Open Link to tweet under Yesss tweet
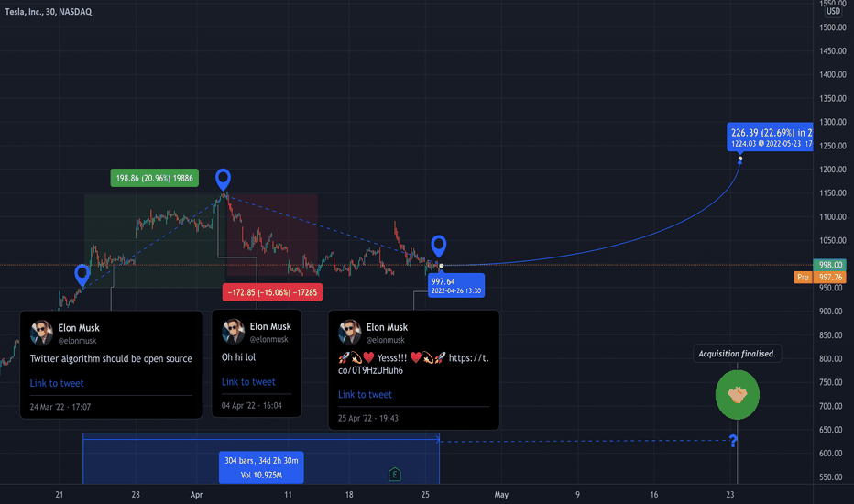This screenshot has width=854, height=504. tap(365, 394)
